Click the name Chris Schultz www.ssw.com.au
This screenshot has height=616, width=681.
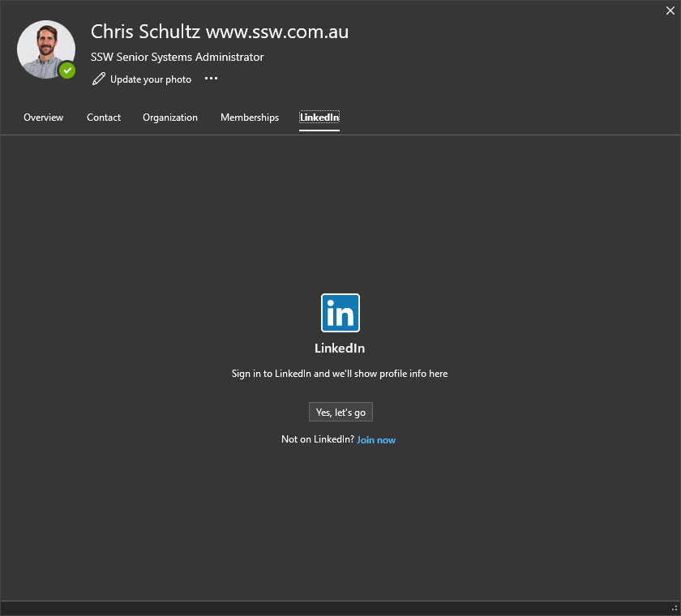tap(220, 32)
